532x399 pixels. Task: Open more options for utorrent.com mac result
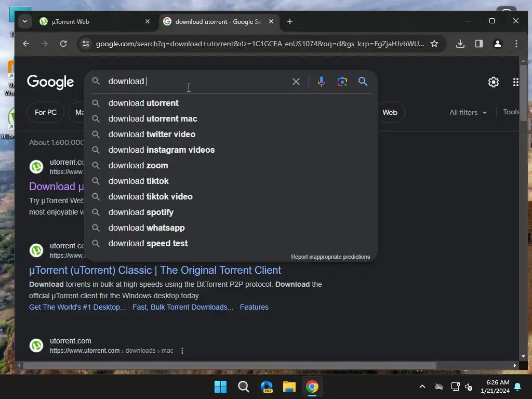click(x=182, y=351)
